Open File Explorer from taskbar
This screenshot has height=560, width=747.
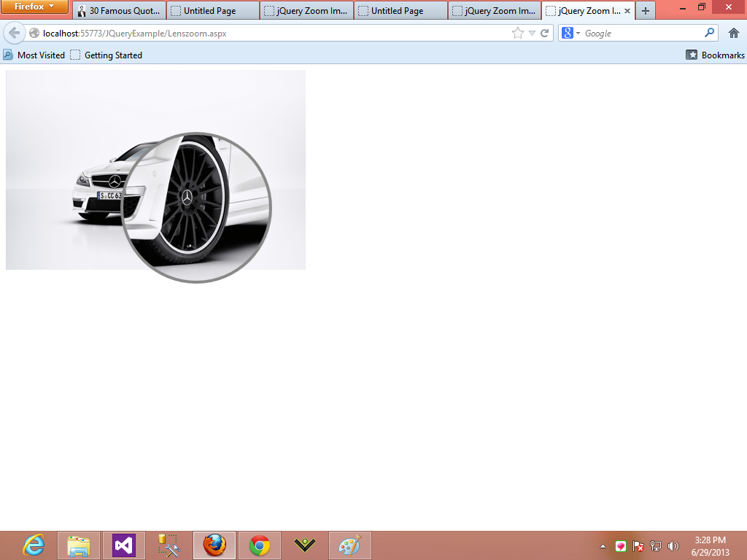(79, 545)
